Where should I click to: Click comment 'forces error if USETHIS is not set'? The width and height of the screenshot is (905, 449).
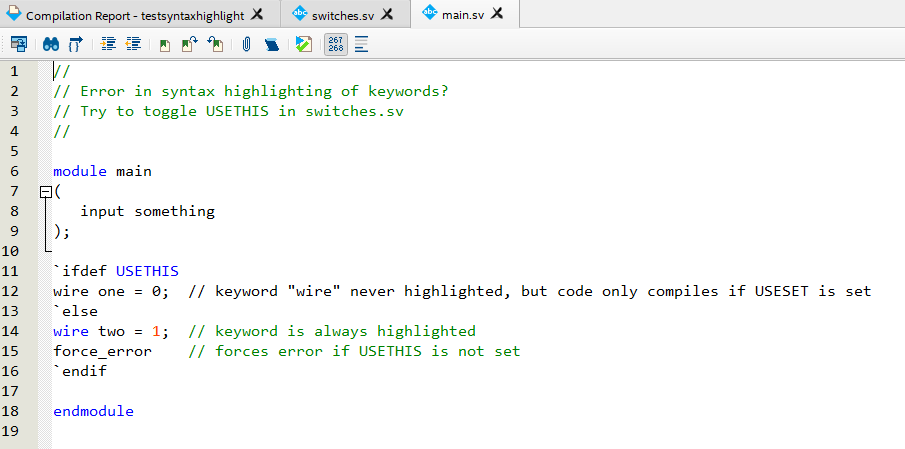368,351
